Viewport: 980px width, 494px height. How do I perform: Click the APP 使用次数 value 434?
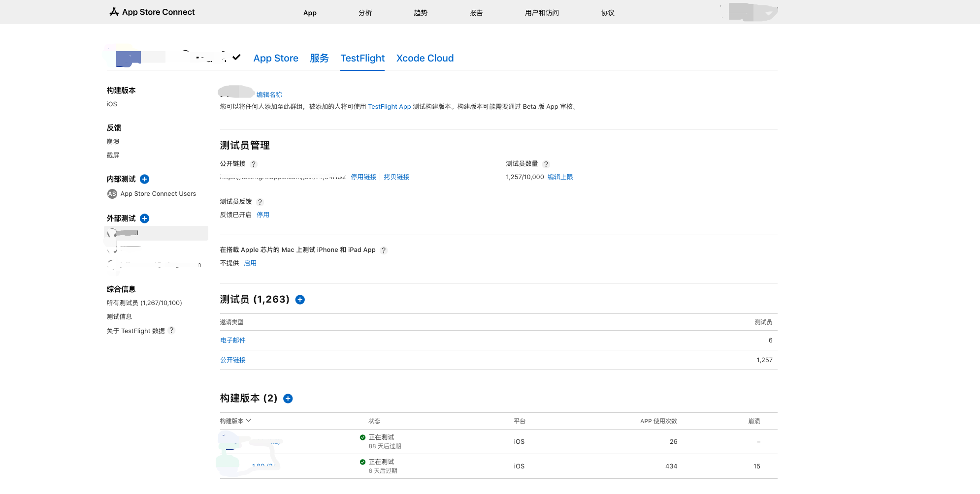(671, 466)
